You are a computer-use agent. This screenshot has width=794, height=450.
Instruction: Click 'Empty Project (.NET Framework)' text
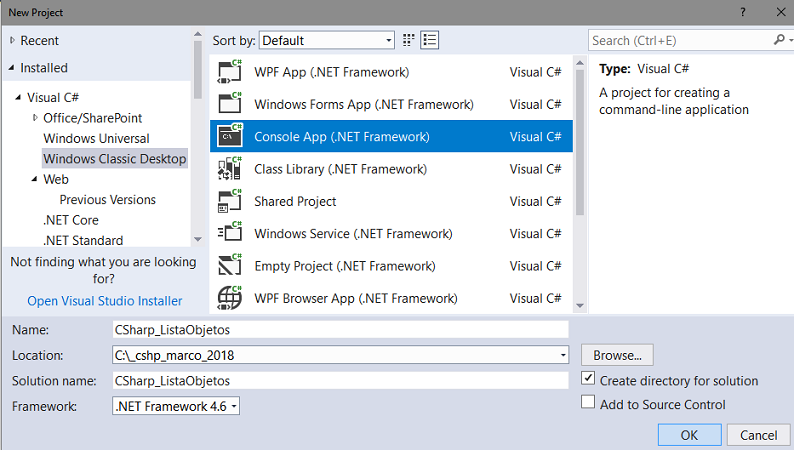click(x=344, y=266)
